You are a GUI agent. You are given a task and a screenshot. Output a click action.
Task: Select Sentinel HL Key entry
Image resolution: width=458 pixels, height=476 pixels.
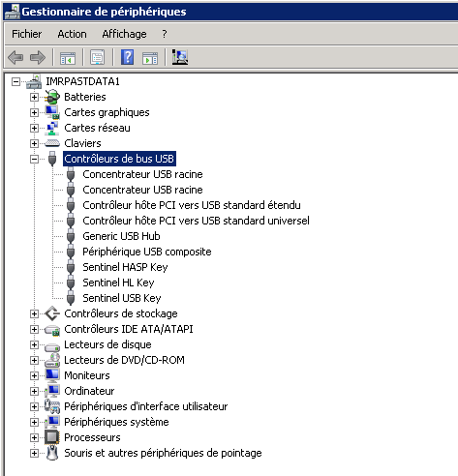(118, 283)
